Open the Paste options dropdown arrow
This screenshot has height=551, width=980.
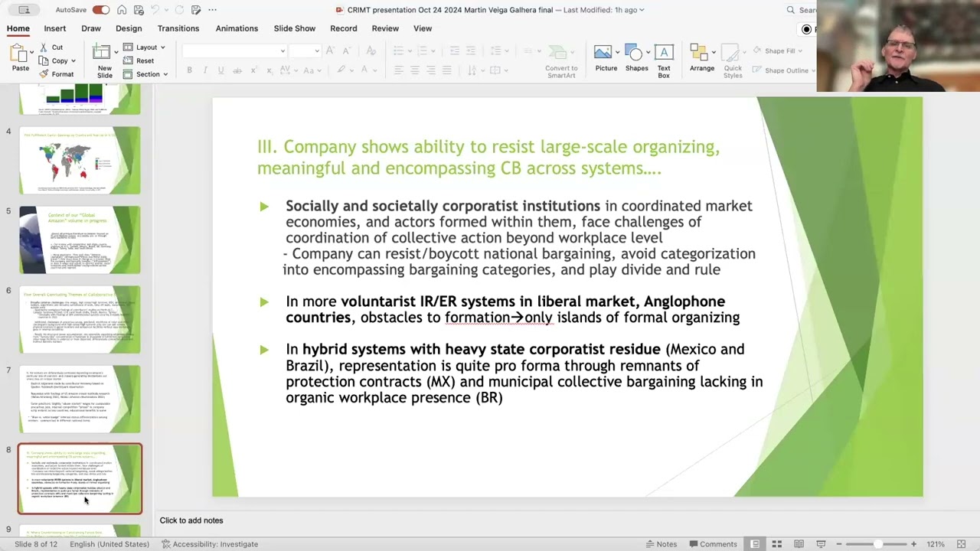coord(32,53)
